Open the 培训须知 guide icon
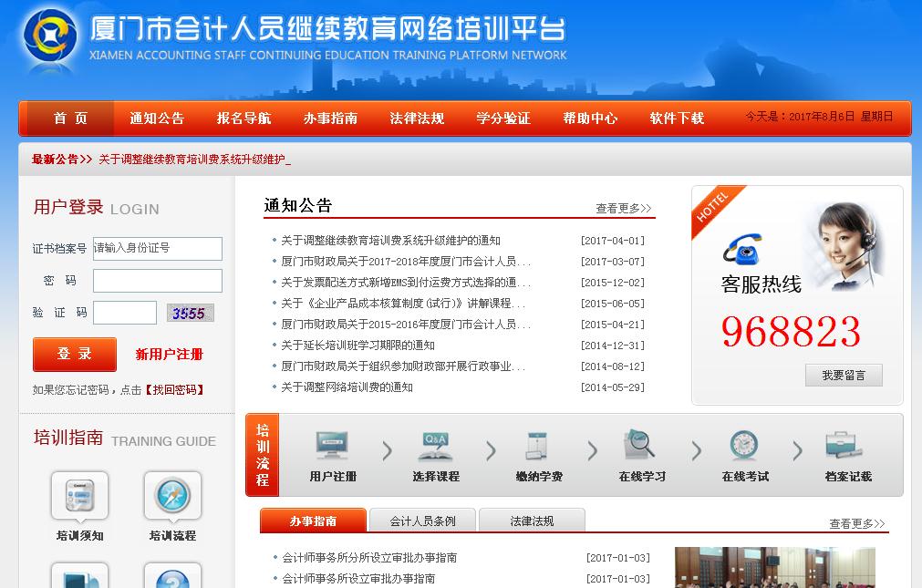 79,497
